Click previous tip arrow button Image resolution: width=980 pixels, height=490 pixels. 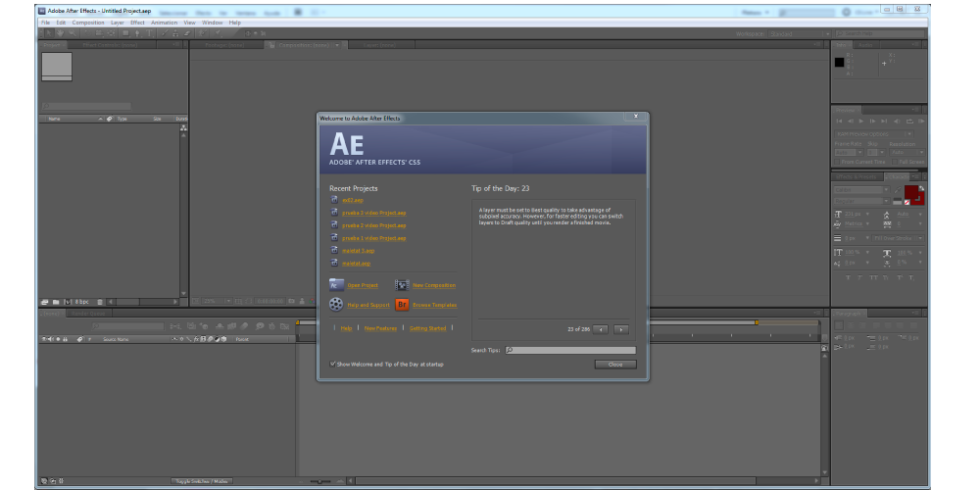[600, 329]
